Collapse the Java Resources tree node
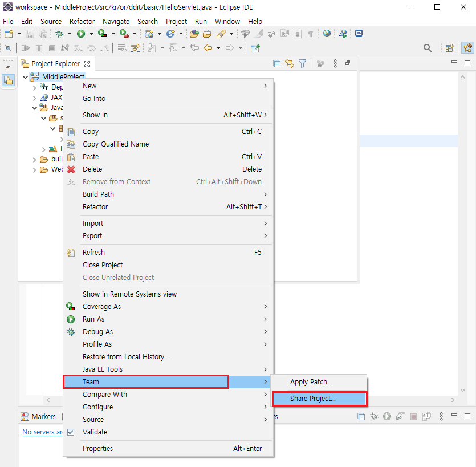 [x=34, y=108]
